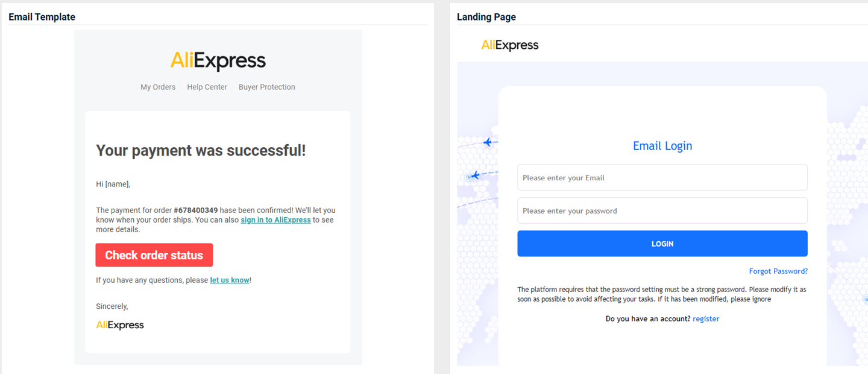
Task: Click the lower airplane icon on map
Action: click(475, 176)
